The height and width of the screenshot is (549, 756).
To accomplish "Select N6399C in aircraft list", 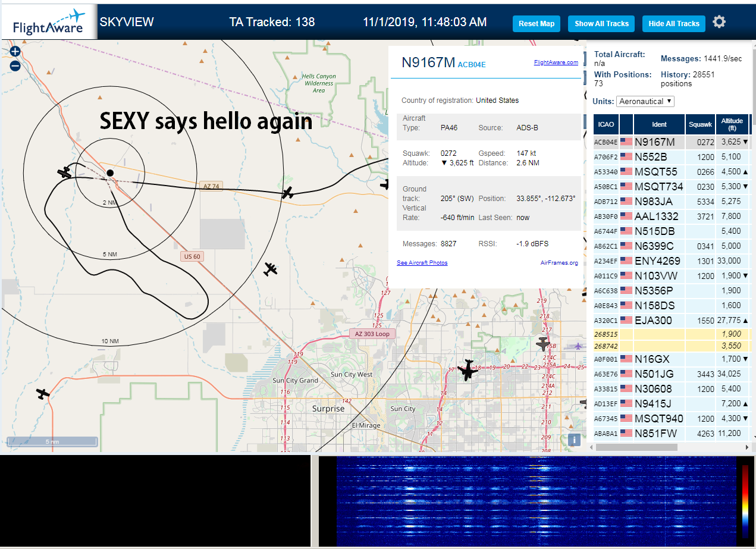I will pyautogui.click(x=672, y=246).
